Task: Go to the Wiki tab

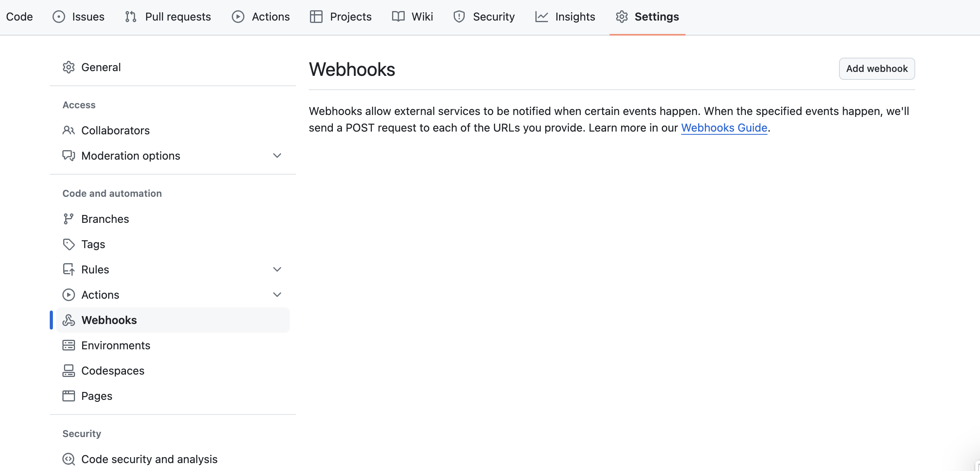Action: point(413,17)
